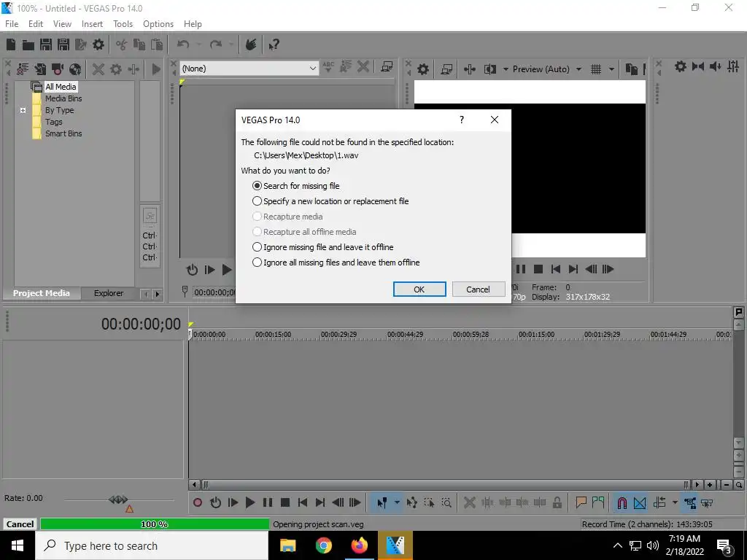Open the Insert menu
This screenshot has height=560, width=747.
pos(92,24)
